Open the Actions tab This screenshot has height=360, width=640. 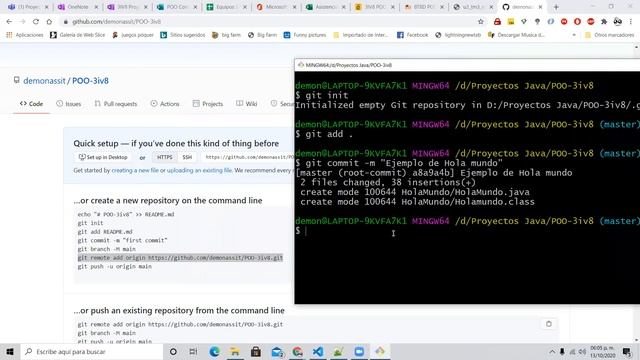(165, 104)
